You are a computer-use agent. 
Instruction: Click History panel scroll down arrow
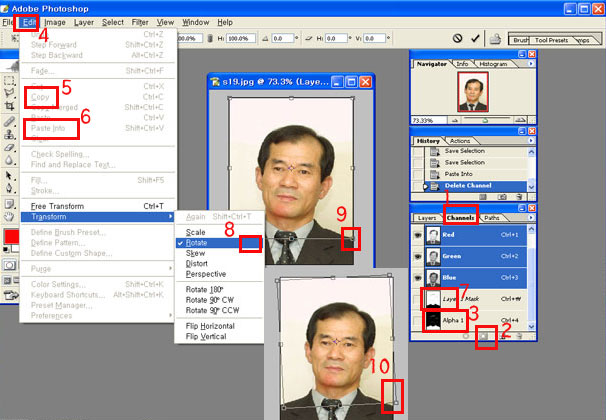tap(531, 187)
